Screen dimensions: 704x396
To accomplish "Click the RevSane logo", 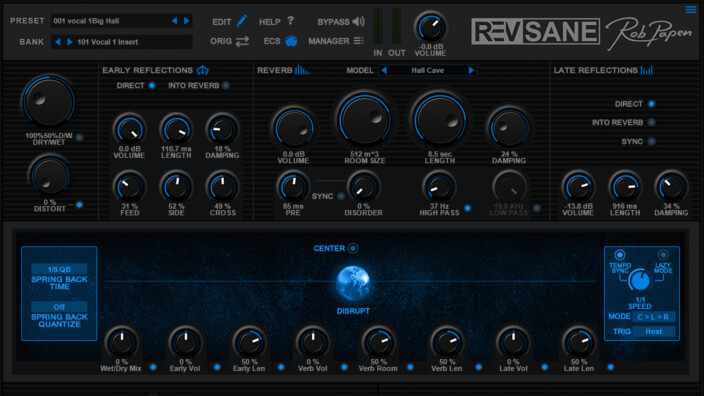I will tap(535, 31).
